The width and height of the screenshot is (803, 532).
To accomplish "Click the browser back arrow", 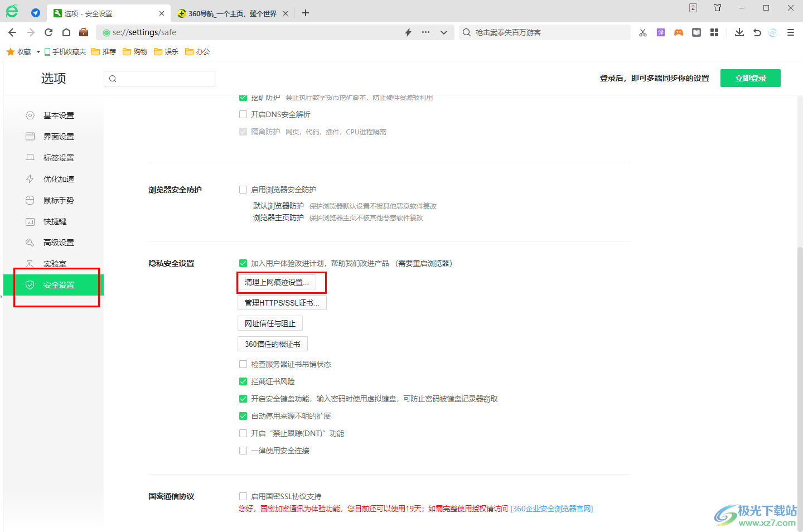I will tap(12, 32).
